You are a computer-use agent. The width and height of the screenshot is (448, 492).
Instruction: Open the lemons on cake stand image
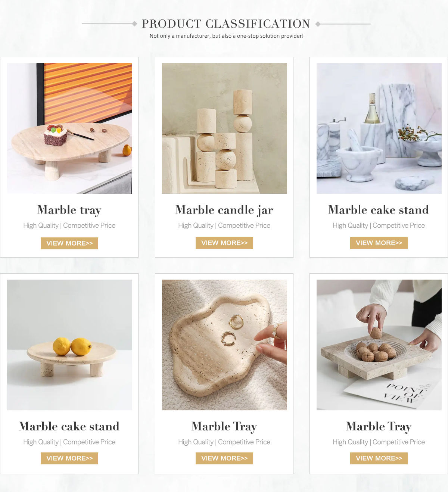click(69, 345)
